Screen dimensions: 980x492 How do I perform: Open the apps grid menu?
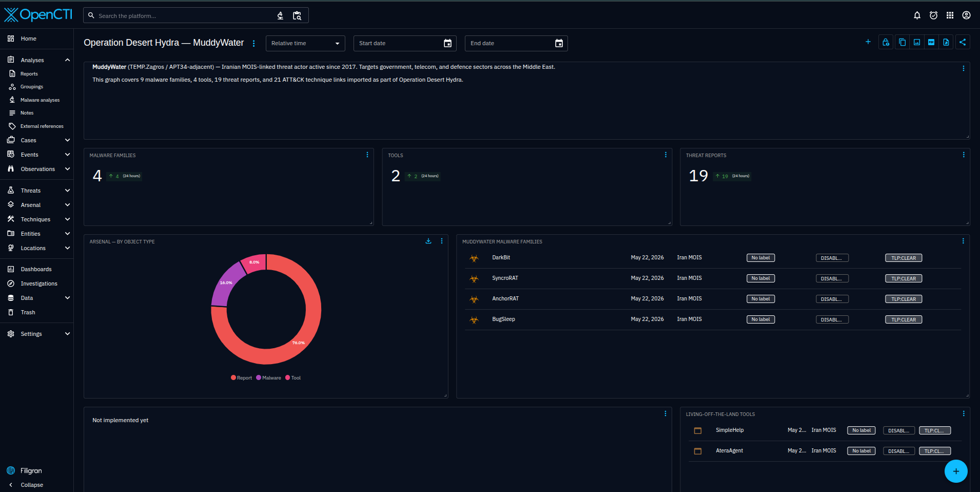[950, 15]
